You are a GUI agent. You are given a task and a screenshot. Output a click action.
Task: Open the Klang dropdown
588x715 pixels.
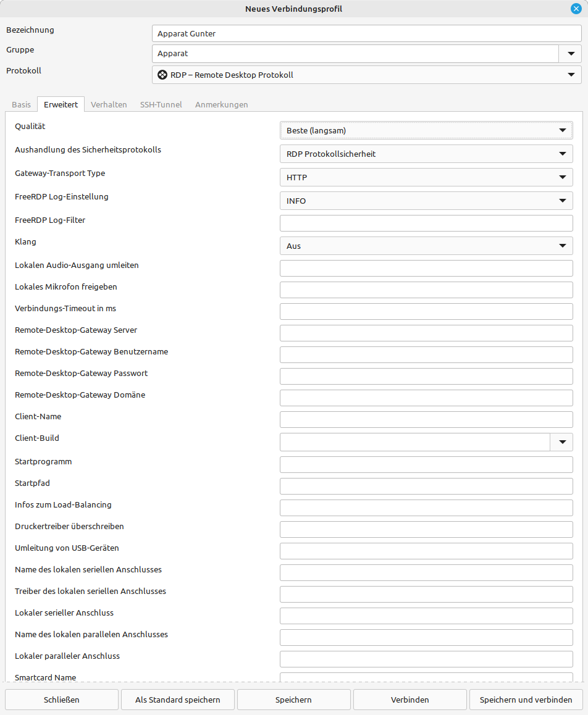click(x=426, y=246)
